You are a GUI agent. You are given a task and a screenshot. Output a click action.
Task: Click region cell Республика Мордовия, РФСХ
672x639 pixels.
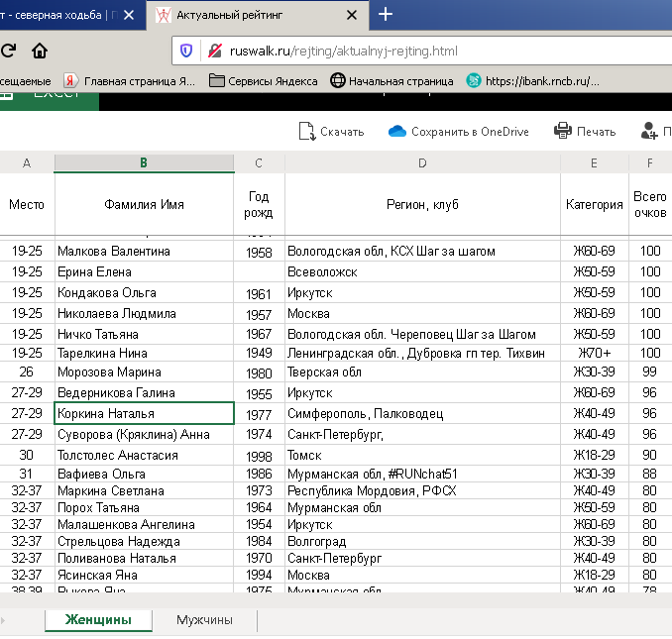tap(422, 490)
